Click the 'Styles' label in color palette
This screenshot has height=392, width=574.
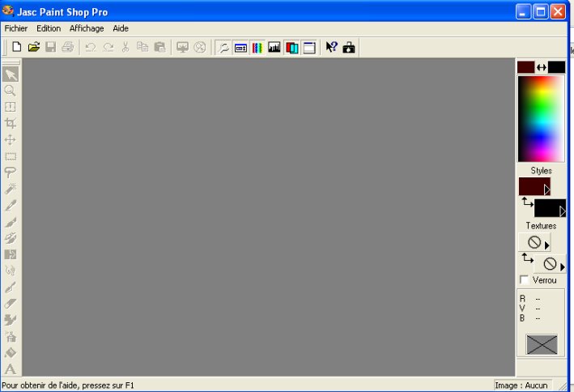(541, 170)
